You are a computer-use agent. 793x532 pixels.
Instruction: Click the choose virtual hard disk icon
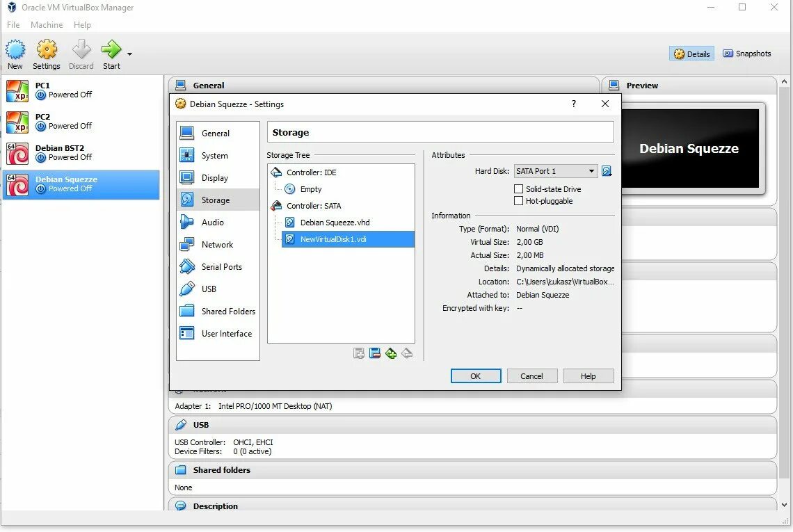[607, 171]
